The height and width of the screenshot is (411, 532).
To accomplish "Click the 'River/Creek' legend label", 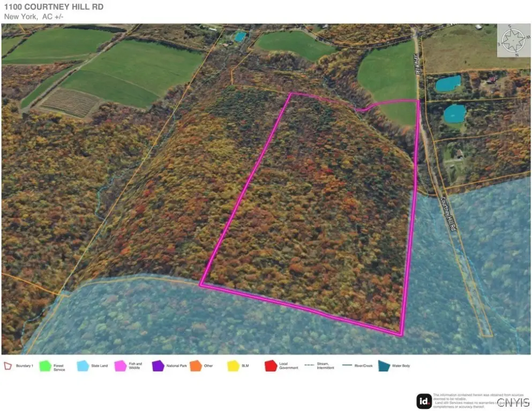I will coord(363,366).
